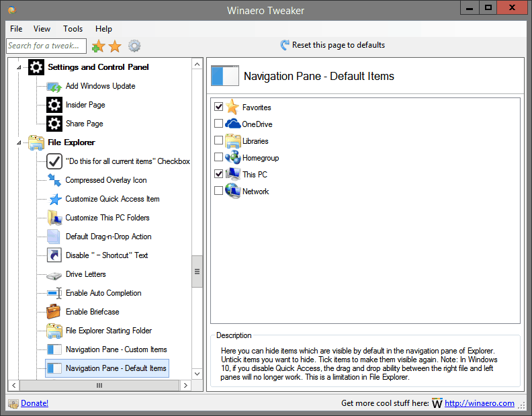The width and height of the screenshot is (532, 416).
Task: Click the Navigation Pane Custom Items icon
Action: pos(54,349)
